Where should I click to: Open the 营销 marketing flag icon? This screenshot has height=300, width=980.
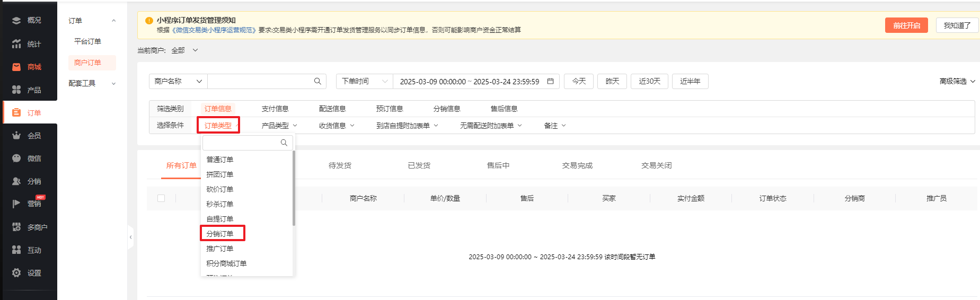(16, 204)
